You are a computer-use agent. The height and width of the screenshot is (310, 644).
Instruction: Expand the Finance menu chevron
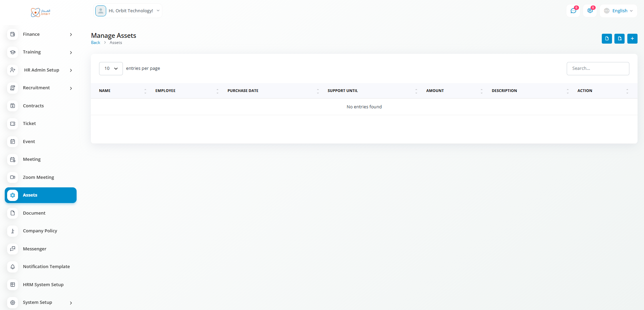71,35
